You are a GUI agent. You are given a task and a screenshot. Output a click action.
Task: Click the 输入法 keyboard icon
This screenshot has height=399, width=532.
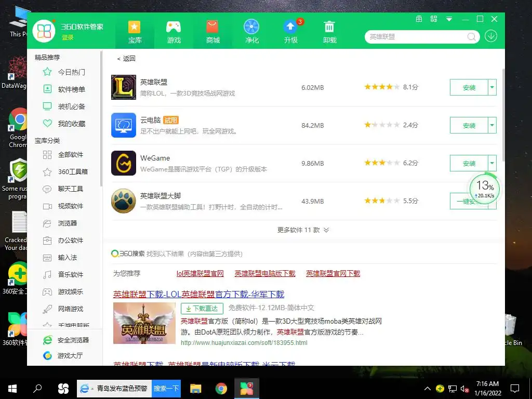pyautogui.click(x=47, y=258)
